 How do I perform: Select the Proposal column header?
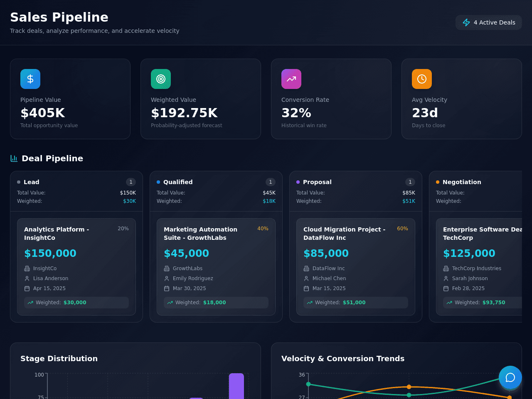coord(356,191)
